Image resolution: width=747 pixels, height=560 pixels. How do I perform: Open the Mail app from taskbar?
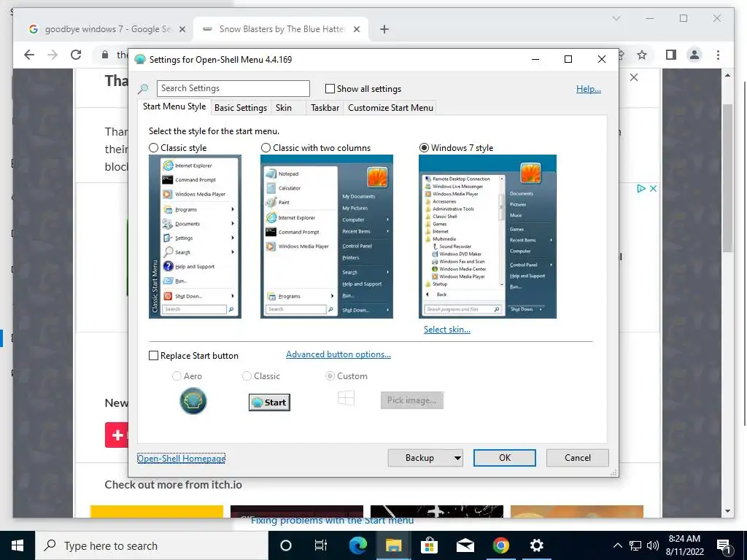(x=465, y=545)
